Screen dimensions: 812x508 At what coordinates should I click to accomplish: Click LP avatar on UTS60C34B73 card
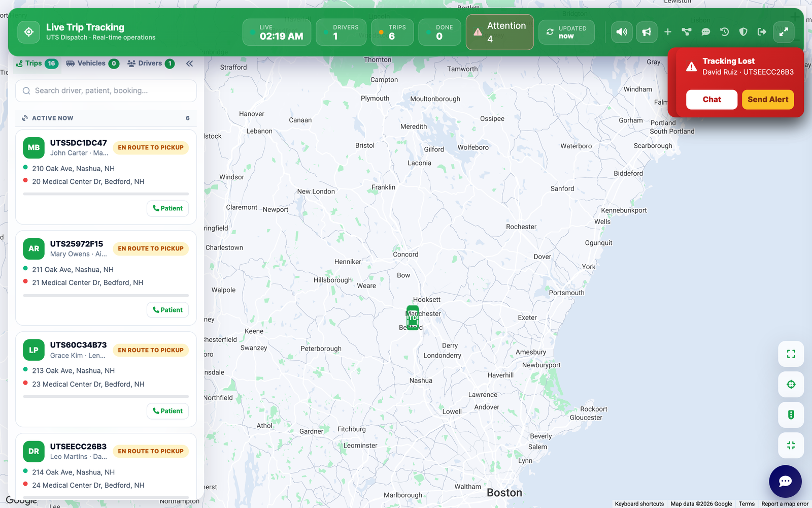point(33,350)
